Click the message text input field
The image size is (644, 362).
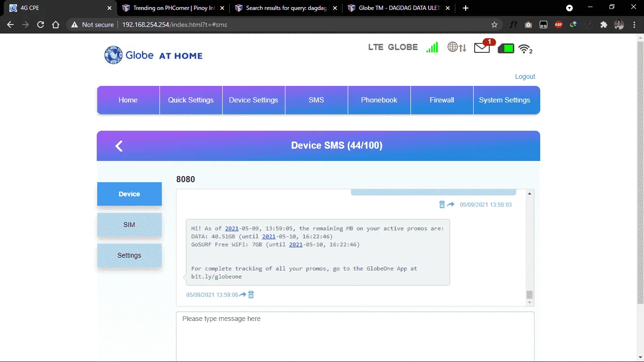click(x=355, y=337)
